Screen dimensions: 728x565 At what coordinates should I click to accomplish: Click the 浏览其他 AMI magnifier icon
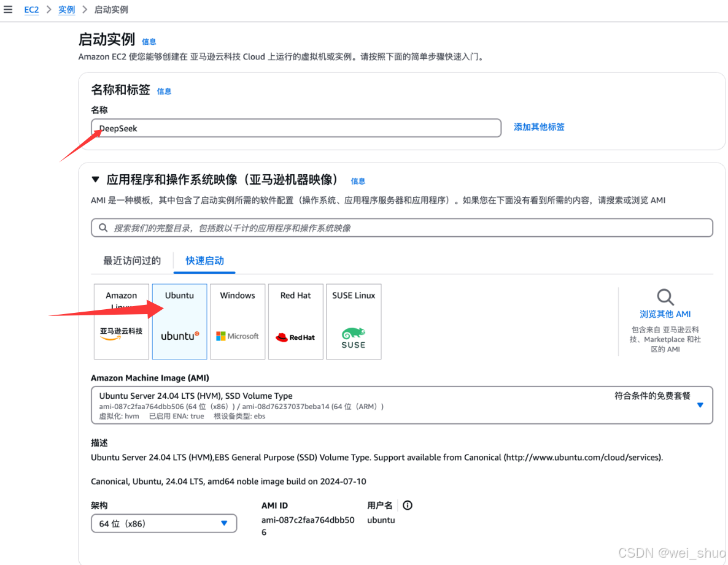point(665,297)
